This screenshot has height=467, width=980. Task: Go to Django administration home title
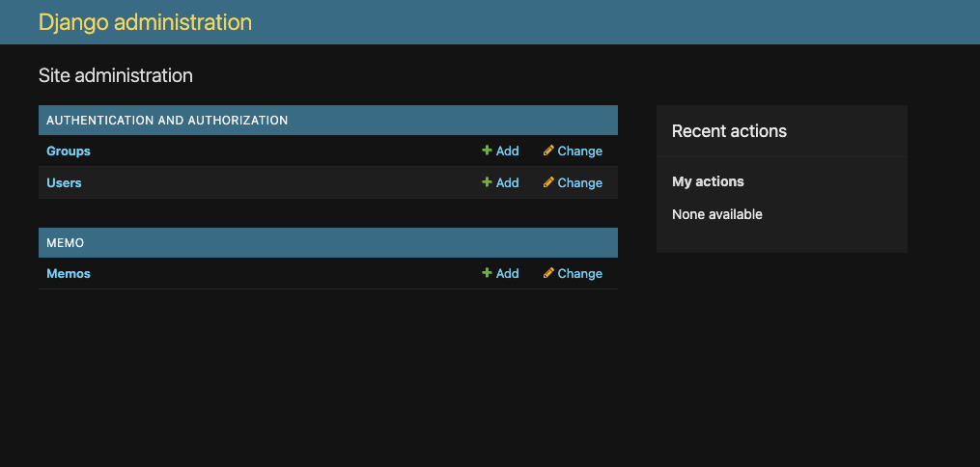(x=145, y=22)
